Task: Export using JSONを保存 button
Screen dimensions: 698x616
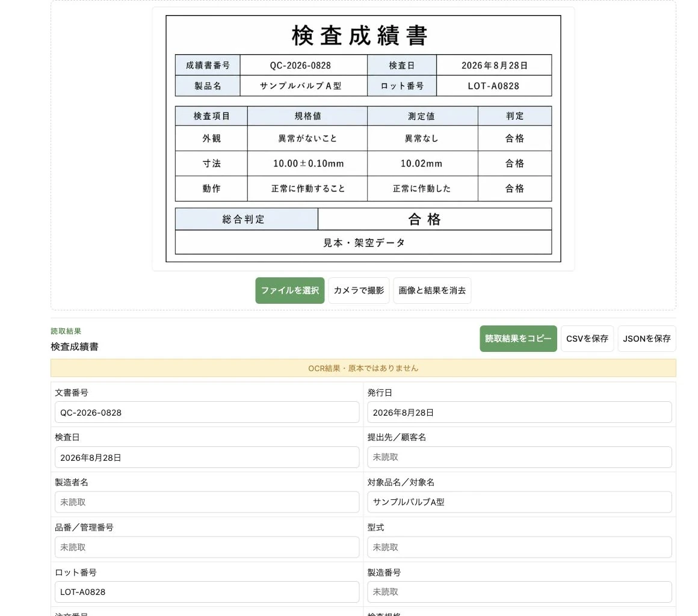Action: 647,339
